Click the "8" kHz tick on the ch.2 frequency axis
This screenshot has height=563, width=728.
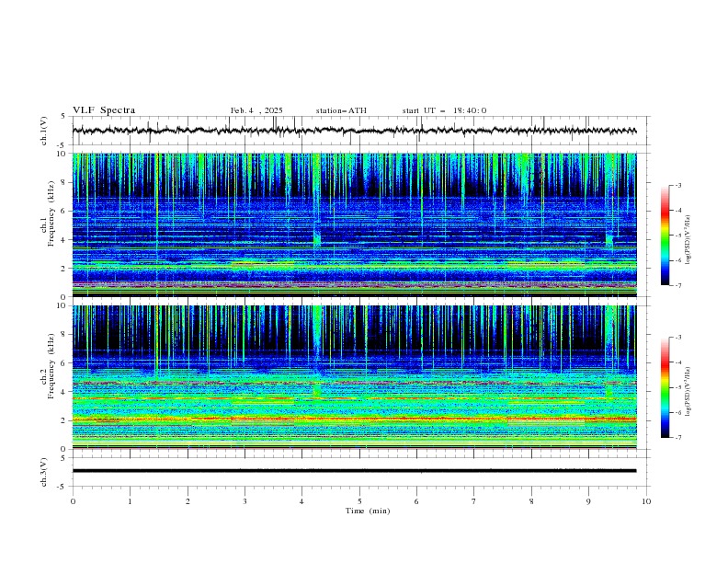click(64, 335)
